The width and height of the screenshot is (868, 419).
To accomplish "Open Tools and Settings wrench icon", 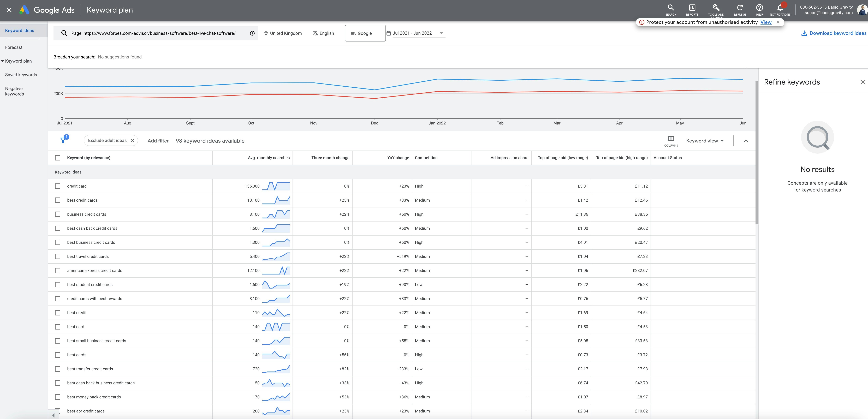I will pos(716,8).
